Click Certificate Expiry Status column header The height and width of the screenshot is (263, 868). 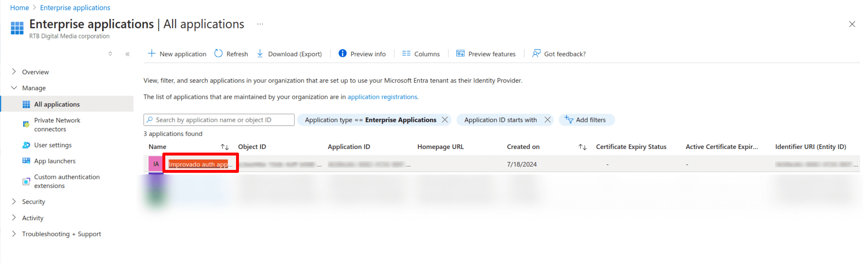click(x=631, y=147)
